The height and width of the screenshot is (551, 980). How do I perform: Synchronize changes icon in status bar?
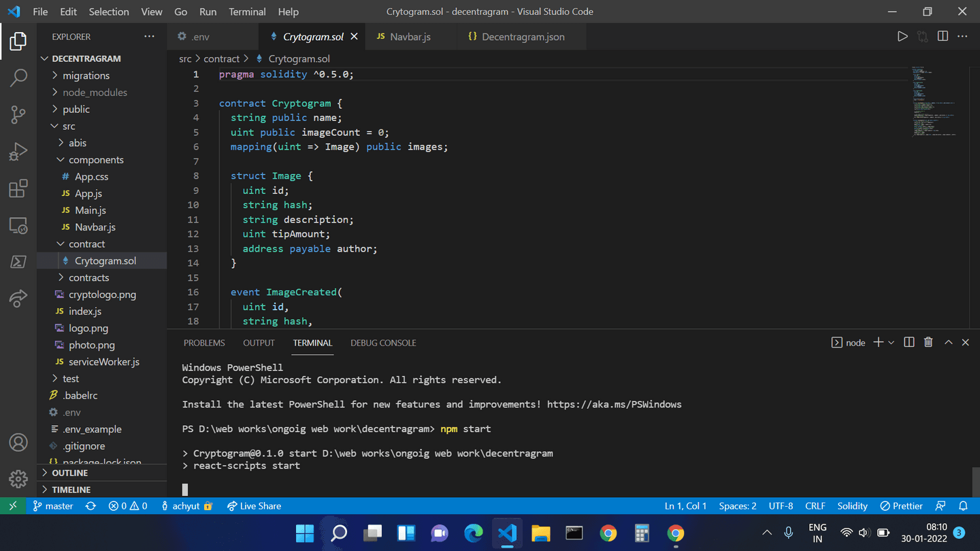pyautogui.click(x=91, y=506)
